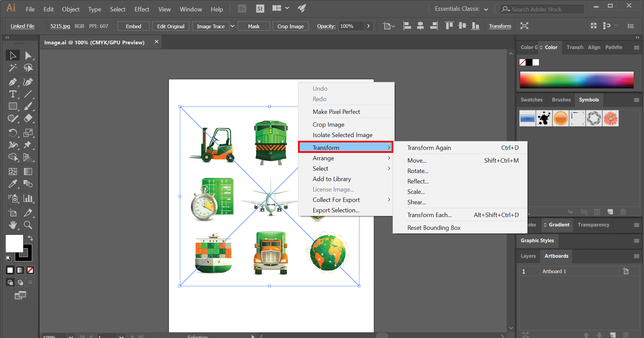The width and height of the screenshot is (644, 338).
Task: Set paint mode to None
Action: [30, 270]
